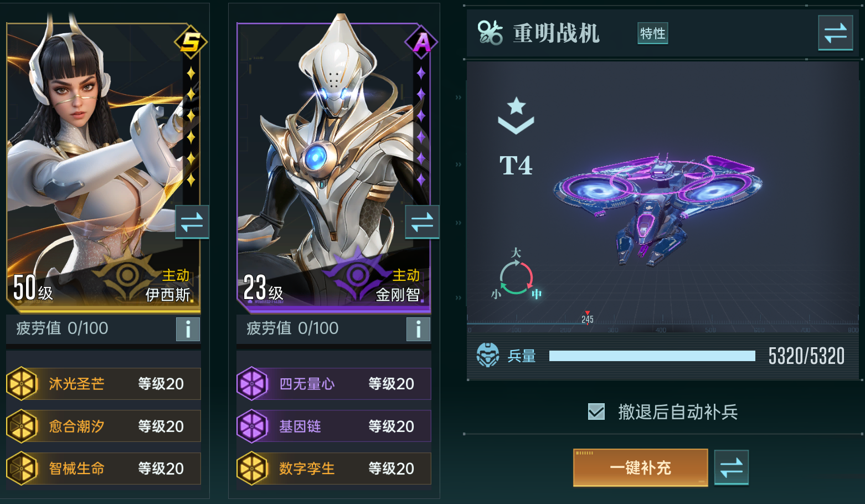Open fatigue info for 伊西斯
Screen dimensions: 865x504
coord(188,329)
